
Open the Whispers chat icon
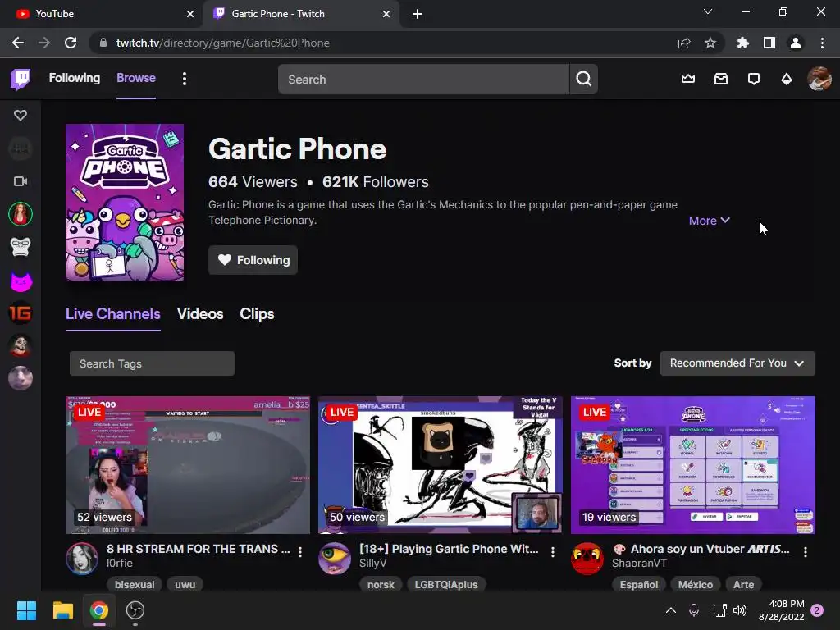pyautogui.click(x=754, y=80)
